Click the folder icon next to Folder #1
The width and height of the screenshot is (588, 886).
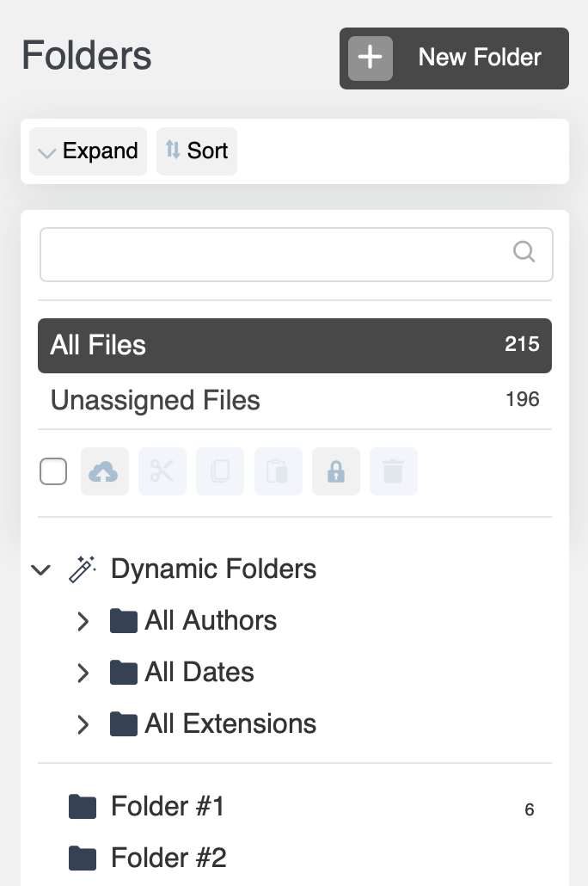(83, 806)
